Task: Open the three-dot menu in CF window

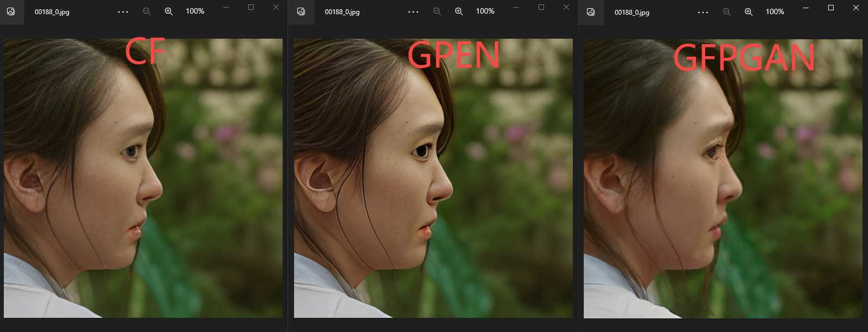Action: (123, 11)
